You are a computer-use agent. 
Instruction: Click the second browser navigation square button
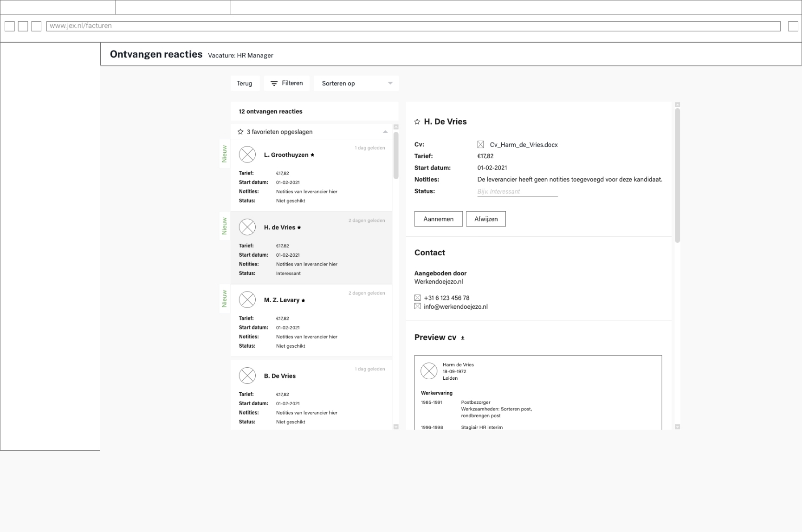[x=23, y=26]
